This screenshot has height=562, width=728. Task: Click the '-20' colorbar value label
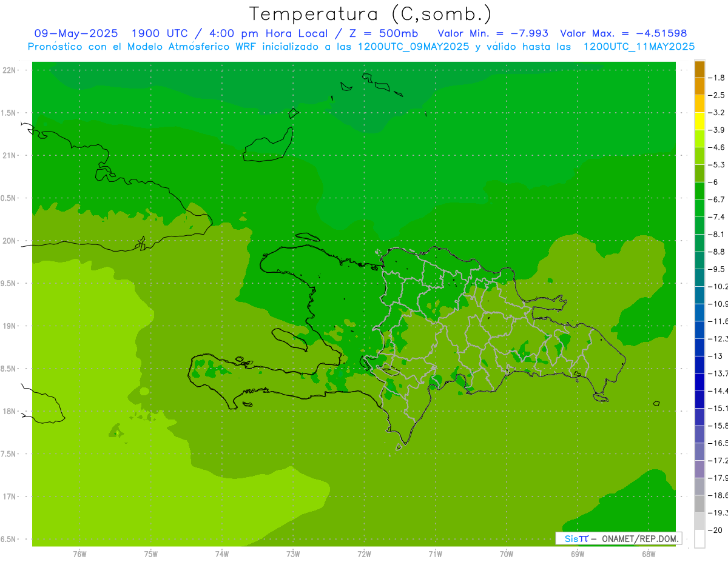click(716, 530)
